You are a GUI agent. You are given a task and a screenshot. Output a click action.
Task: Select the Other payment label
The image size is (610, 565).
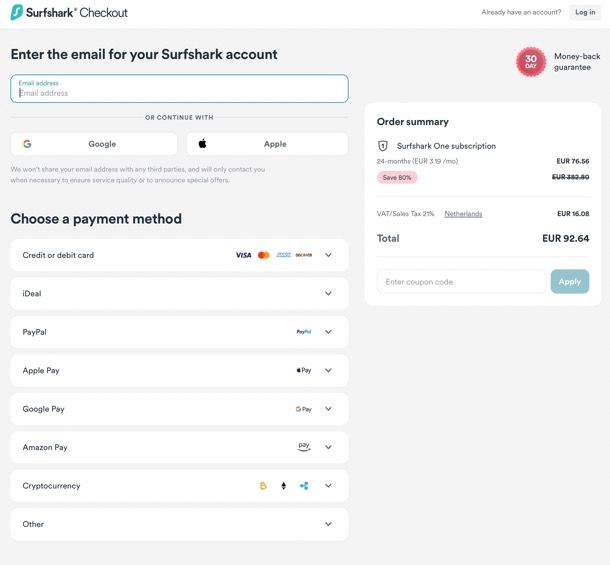click(33, 524)
